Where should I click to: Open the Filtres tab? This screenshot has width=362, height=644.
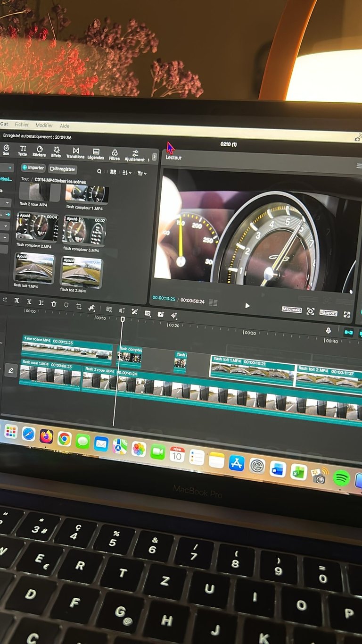tap(115, 155)
